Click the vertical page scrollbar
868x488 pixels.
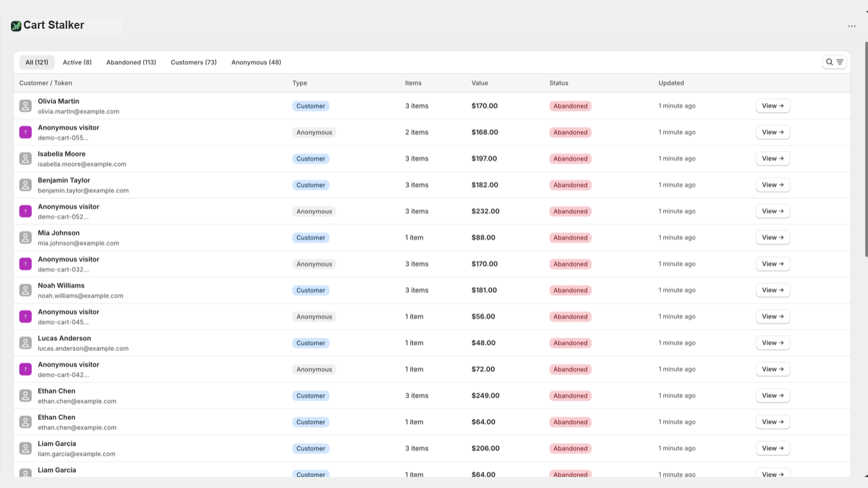pos(866,149)
